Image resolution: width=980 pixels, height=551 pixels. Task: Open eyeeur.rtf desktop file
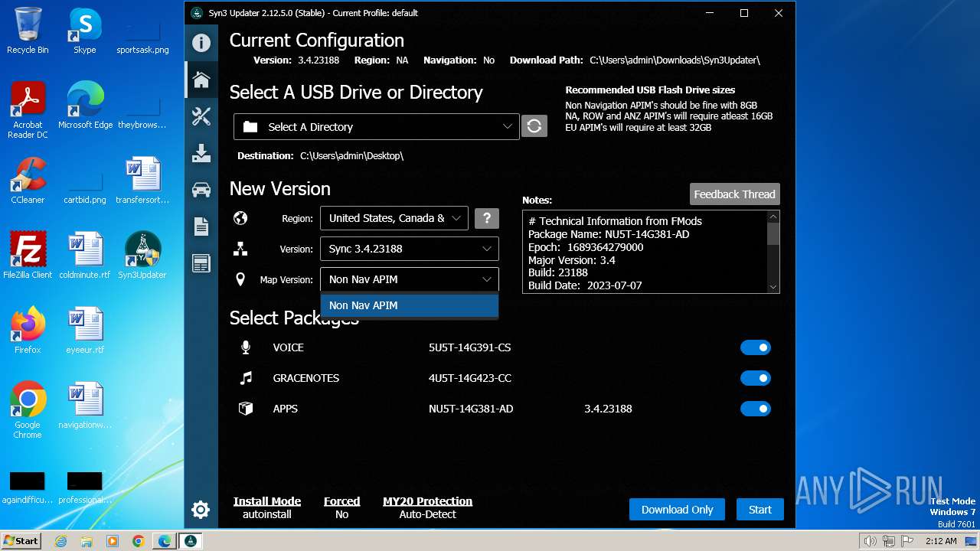[x=85, y=331]
